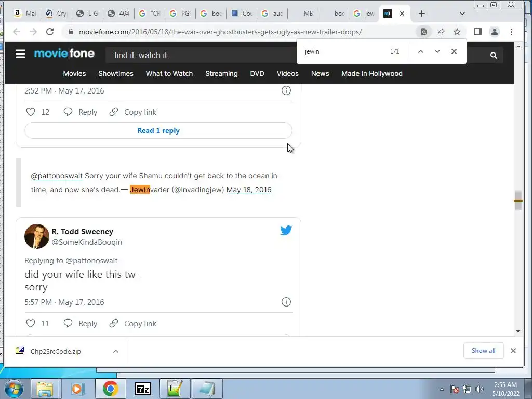Expand Chp2SrcCode.zip download options
Screen dimensions: 532x399
116,351
